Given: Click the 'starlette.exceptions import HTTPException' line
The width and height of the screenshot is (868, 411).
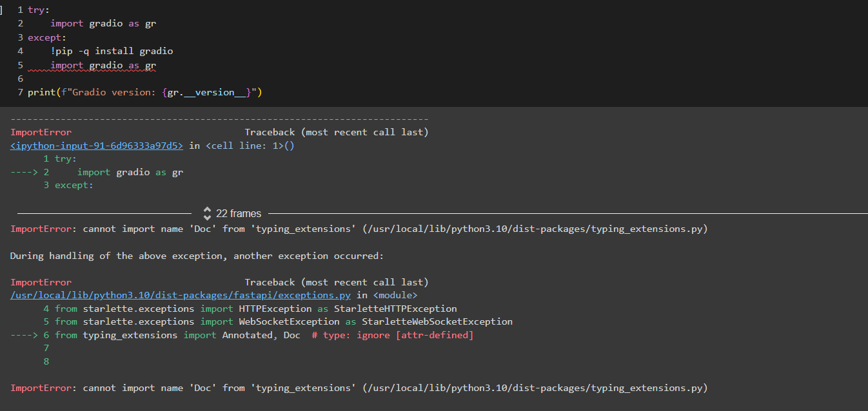Looking at the screenshot, I should point(256,309).
